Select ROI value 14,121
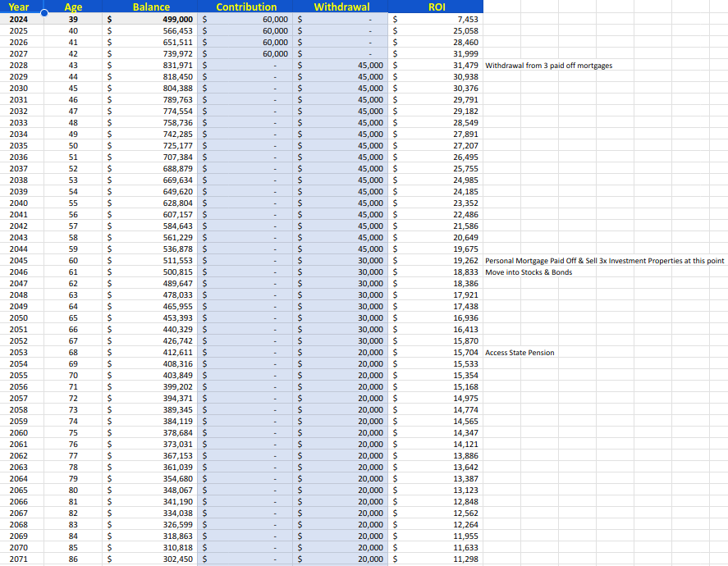This screenshot has width=728, height=566. point(436,444)
